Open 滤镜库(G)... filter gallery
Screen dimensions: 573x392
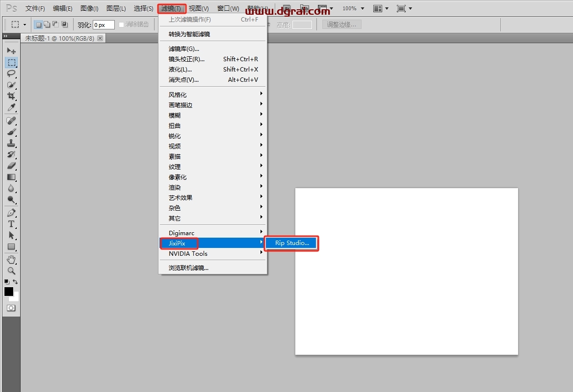213,49
